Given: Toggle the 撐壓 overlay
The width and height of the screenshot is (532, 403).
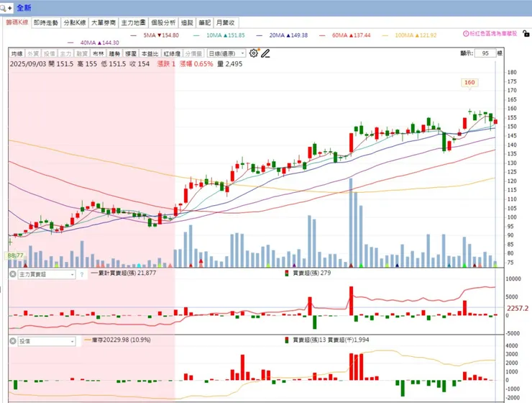Looking at the screenshot, I should [x=131, y=54].
